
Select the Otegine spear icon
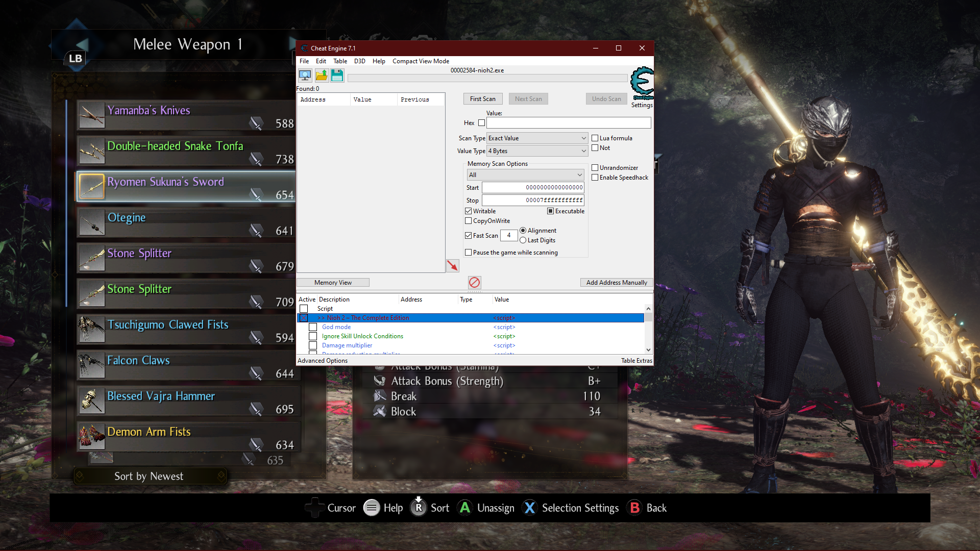pyautogui.click(x=92, y=222)
